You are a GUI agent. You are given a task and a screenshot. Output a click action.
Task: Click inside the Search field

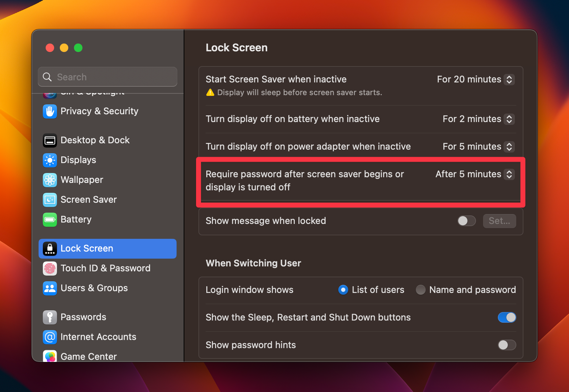click(x=107, y=77)
